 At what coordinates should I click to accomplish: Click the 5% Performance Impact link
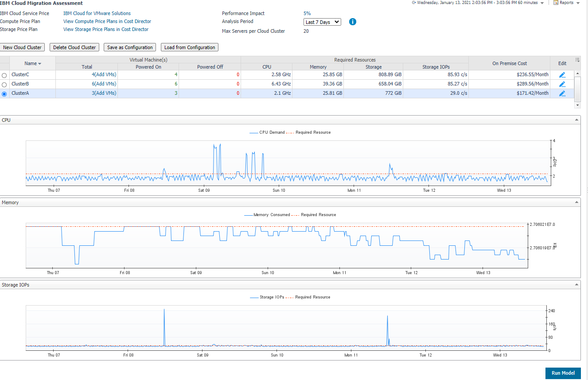coord(307,13)
